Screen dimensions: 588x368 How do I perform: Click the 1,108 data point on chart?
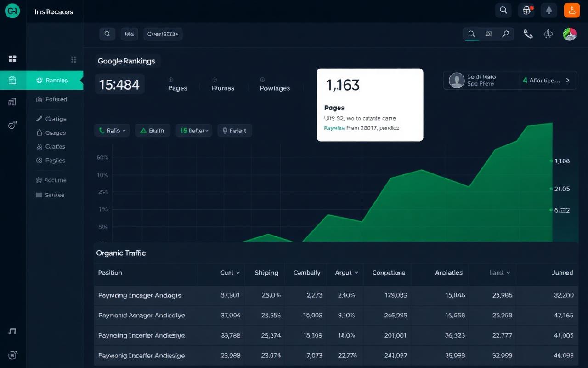pyautogui.click(x=551, y=161)
